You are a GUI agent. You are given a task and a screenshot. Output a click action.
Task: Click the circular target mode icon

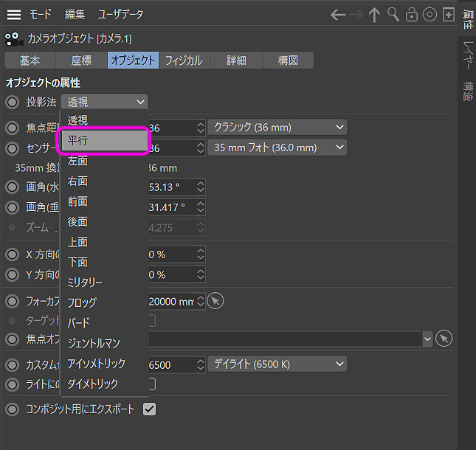click(x=430, y=15)
